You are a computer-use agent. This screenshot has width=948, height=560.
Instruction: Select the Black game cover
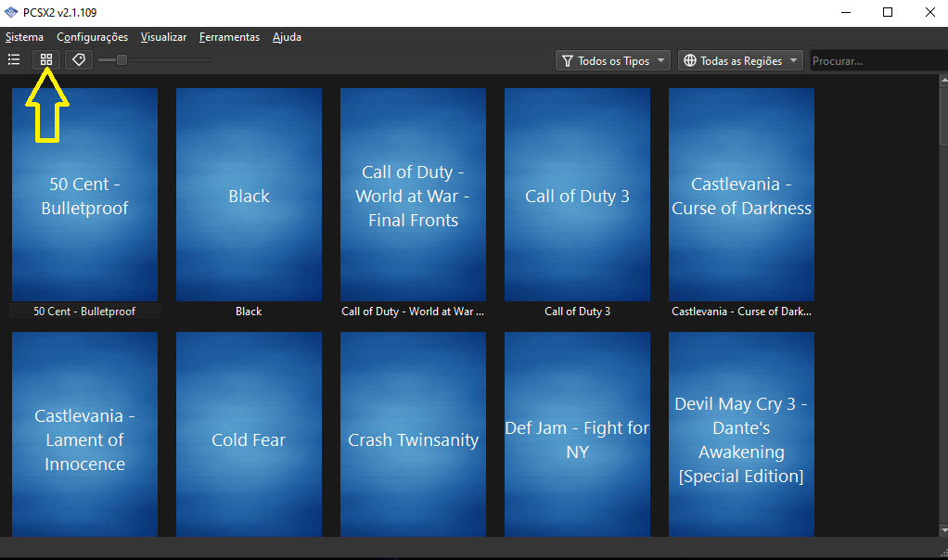[x=250, y=195]
